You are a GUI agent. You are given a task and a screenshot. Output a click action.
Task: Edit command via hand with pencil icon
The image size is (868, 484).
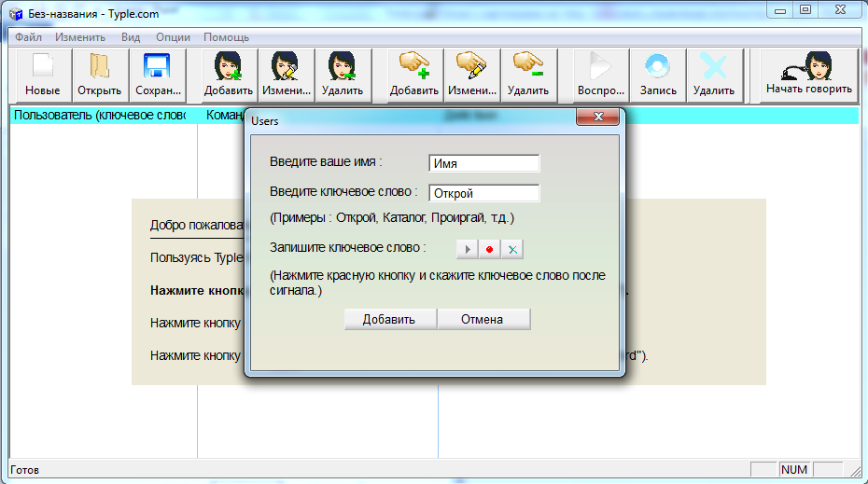(x=471, y=75)
